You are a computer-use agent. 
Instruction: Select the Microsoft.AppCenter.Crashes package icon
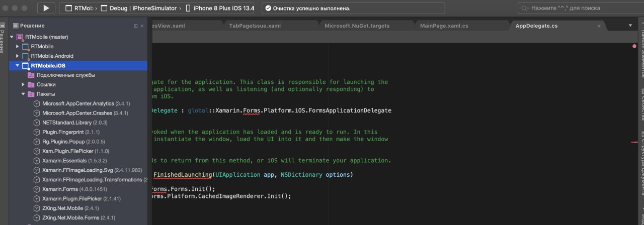[x=37, y=113]
